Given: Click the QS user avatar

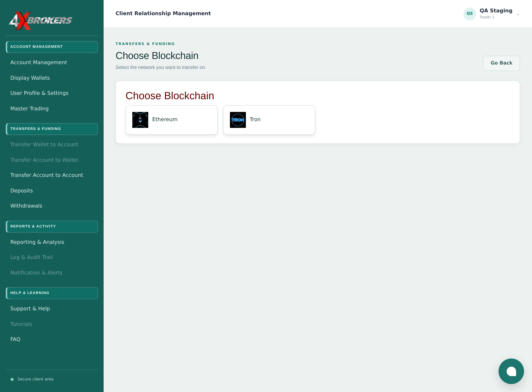Looking at the screenshot, I should 470,14.
